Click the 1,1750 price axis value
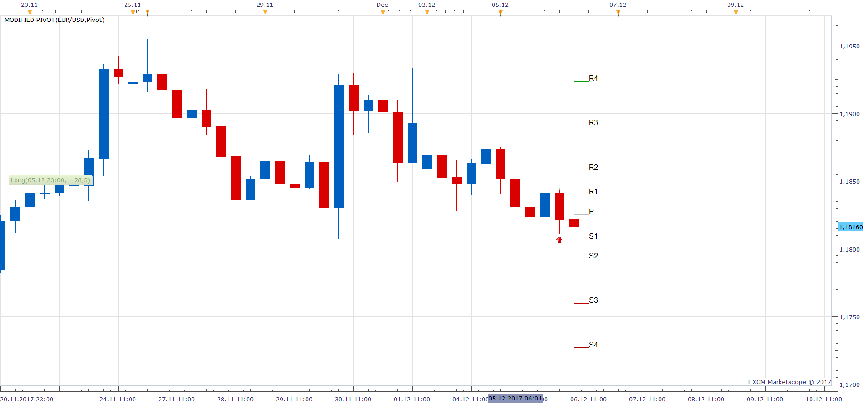 coord(850,317)
